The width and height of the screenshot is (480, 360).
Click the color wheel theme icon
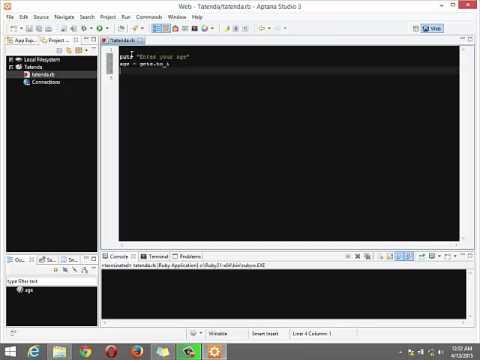(x=205, y=29)
